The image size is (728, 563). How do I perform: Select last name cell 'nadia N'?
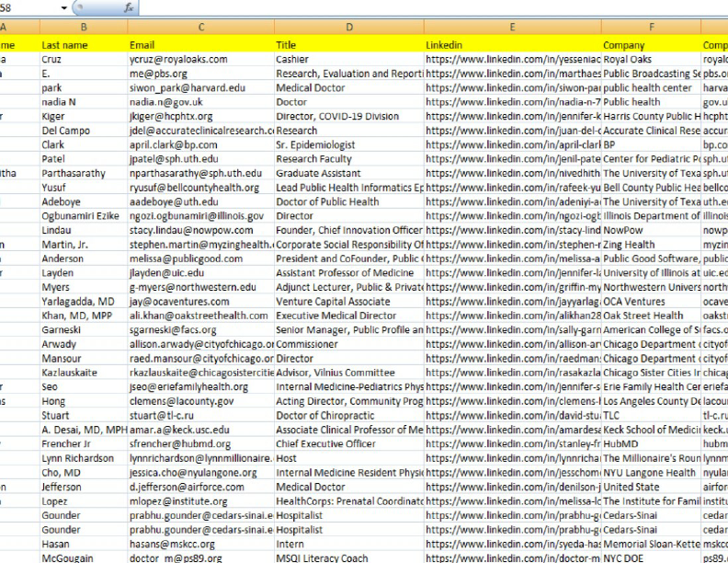click(x=84, y=102)
